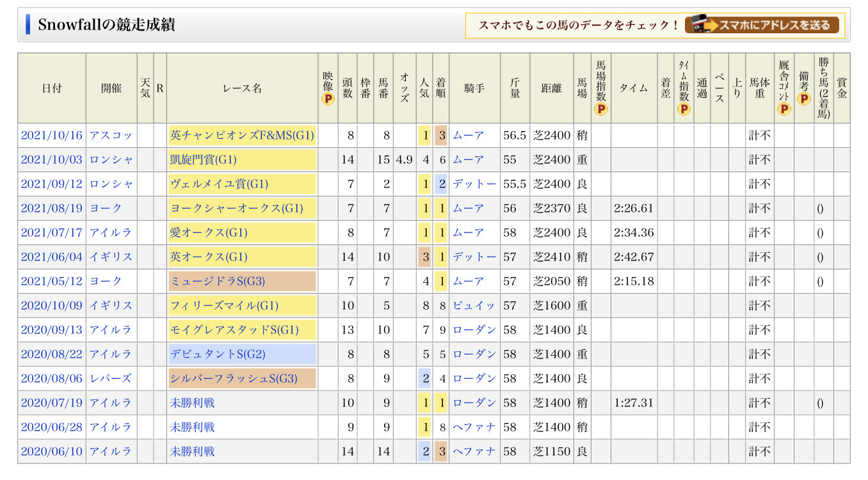Click the Snowfallの競走成績 heading
The image size is (868, 480).
click(106, 25)
